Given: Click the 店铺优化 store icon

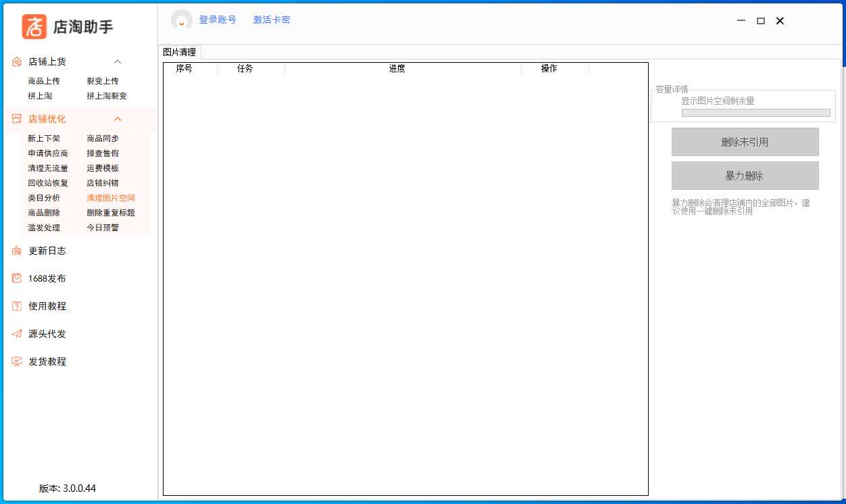Looking at the screenshot, I should coord(18,120).
